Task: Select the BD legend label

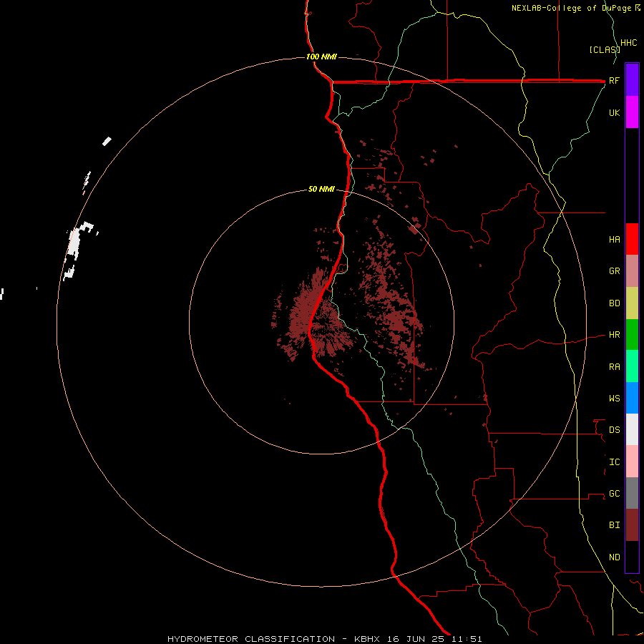Action: point(615,303)
